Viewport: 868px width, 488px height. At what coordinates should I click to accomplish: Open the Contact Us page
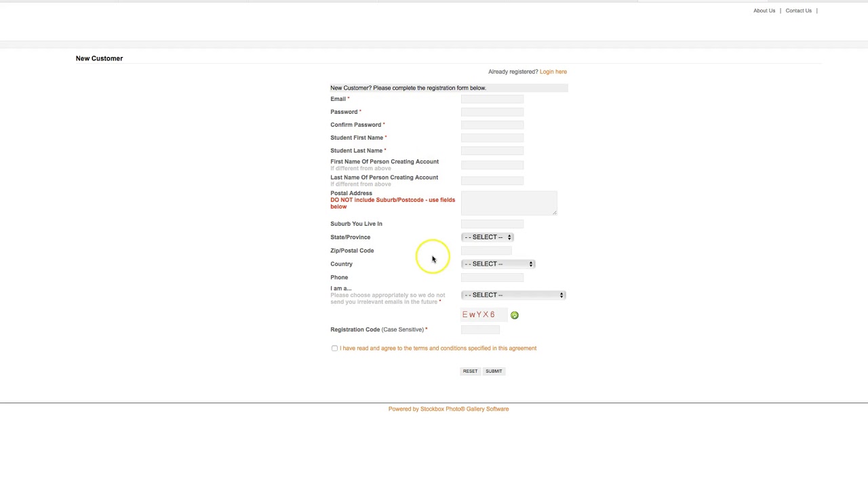coord(798,11)
